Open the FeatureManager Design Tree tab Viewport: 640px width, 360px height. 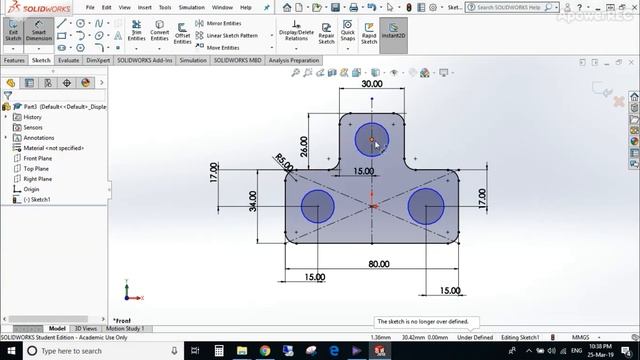pos(11,83)
